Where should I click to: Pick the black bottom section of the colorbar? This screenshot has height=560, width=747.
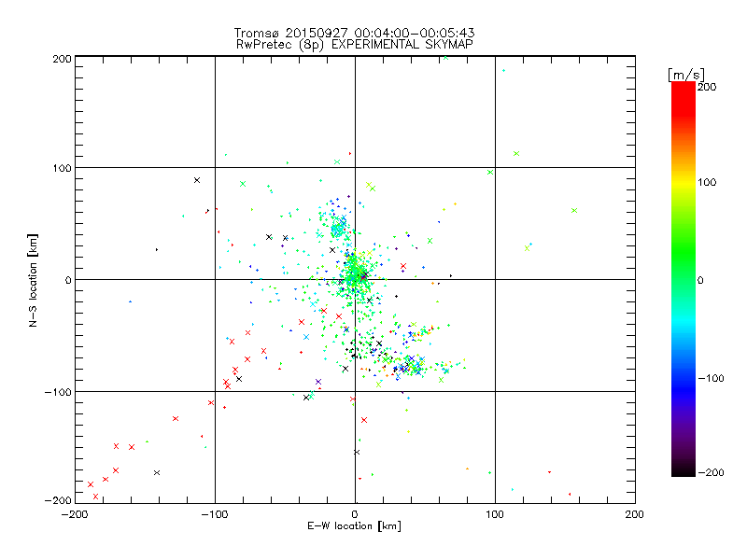point(684,469)
